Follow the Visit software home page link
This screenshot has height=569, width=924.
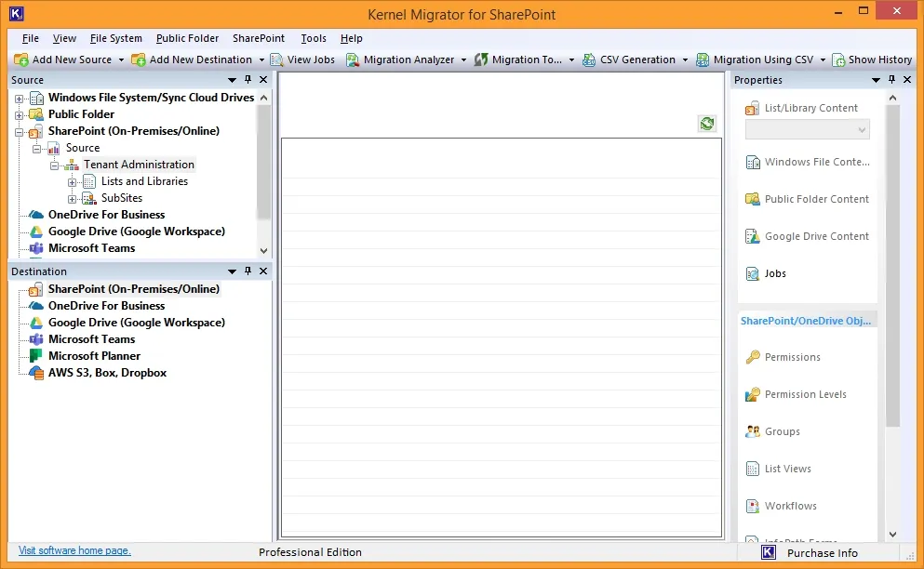click(x=74, y=550)
